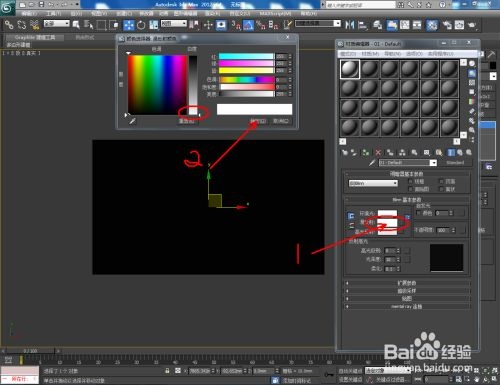Click the teapot Render Production icon

click(472, 25)
